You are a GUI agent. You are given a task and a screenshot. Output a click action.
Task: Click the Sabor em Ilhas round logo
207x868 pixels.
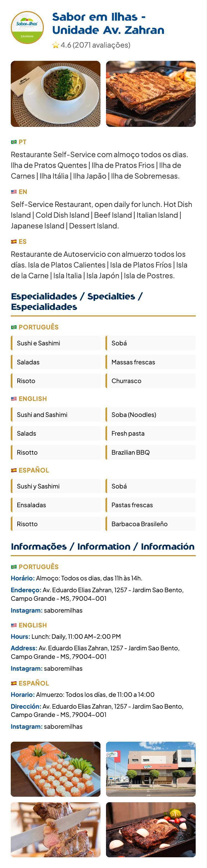tap(27, 28)
